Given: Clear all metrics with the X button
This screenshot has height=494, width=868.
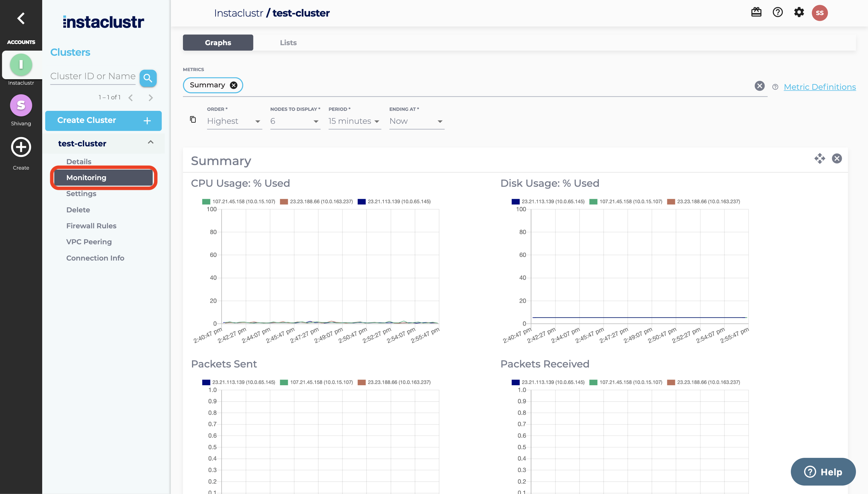Looking at the screenshot, I should (759, 86).
